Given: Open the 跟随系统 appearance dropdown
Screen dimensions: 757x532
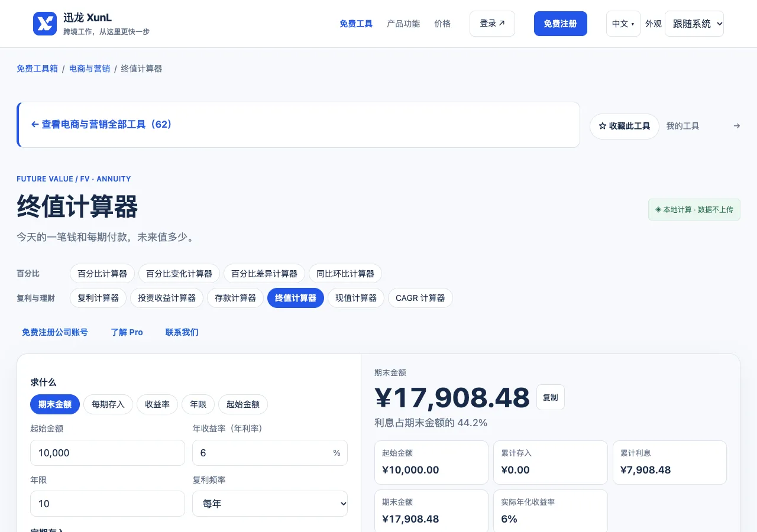Looking at the screenshot, I should pyautogui.click(x=694, y=24).
